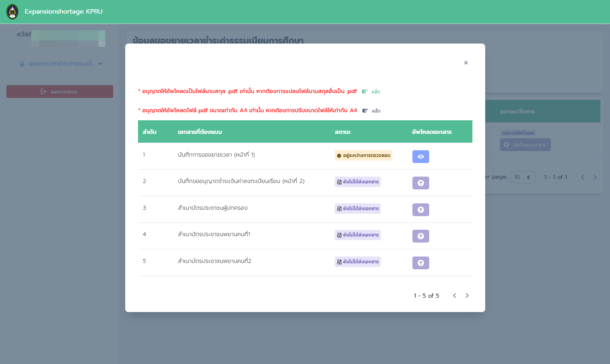The height and width of the screenshot is (364, 610).
Task: Select text สำเนาบัตรประชาชนผู้ปกครอง
Action: (213, 208)
